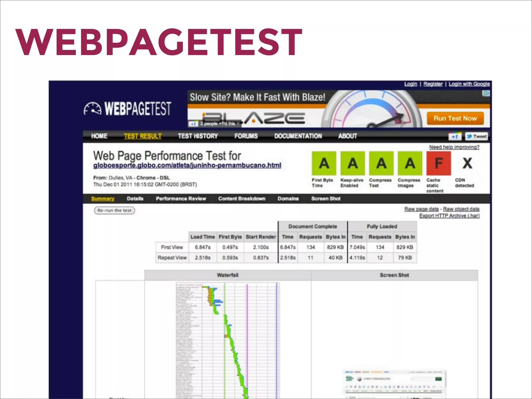The height and width of the screenshot is (399, 532).
Task: Click First View start render 2.100s
Action: coord(261,247)
